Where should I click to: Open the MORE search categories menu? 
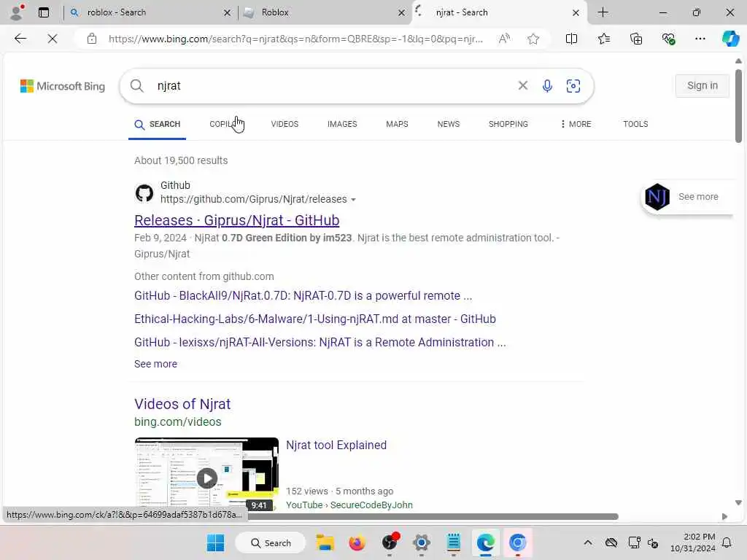(x=576, y=124)
